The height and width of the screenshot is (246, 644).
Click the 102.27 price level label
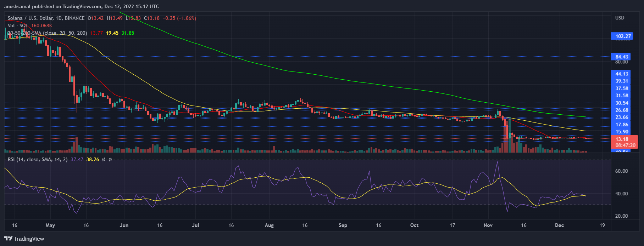pyautogui.click(x=623, y=36)
